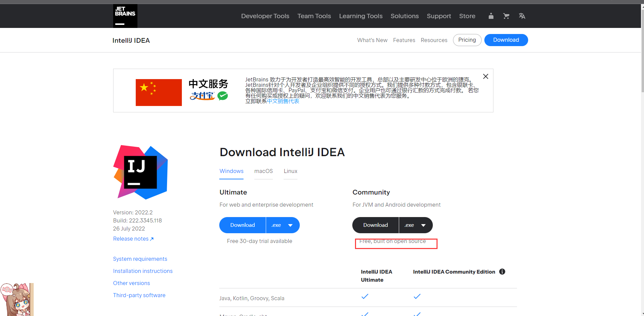Image resolution: width=644 pixels, height=316 pixels.
Task: Expand the Ultimate .exe installer dropdown
Action: (283, 225)
